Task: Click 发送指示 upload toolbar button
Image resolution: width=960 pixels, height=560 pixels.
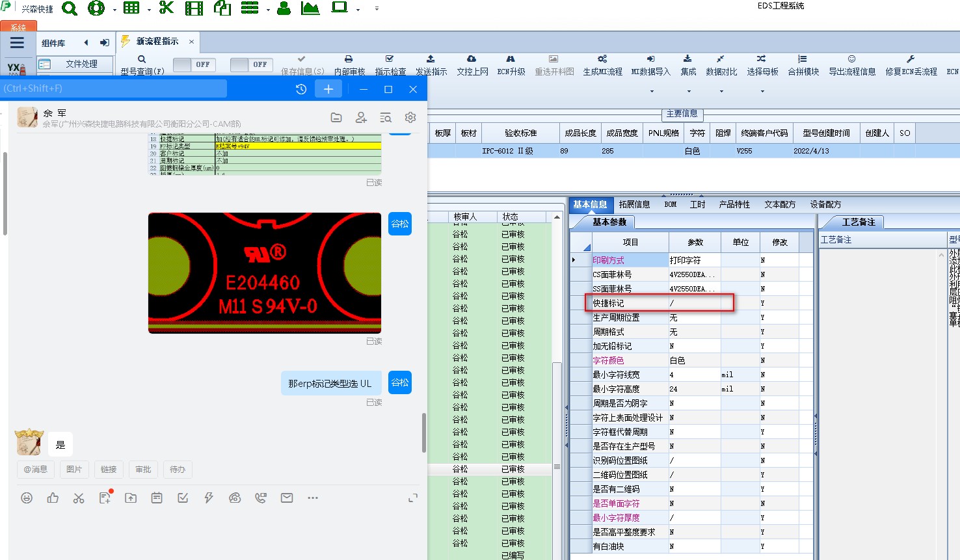Action: (x=431, y=66)
